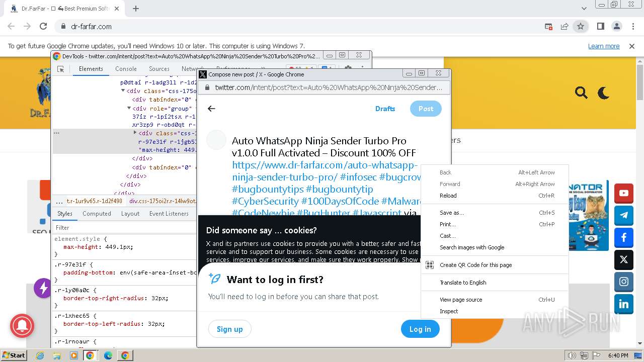The width and height of the screenshot is (644, 362).
Task: Open the X social icon in the sidebar
Action: 624,260
